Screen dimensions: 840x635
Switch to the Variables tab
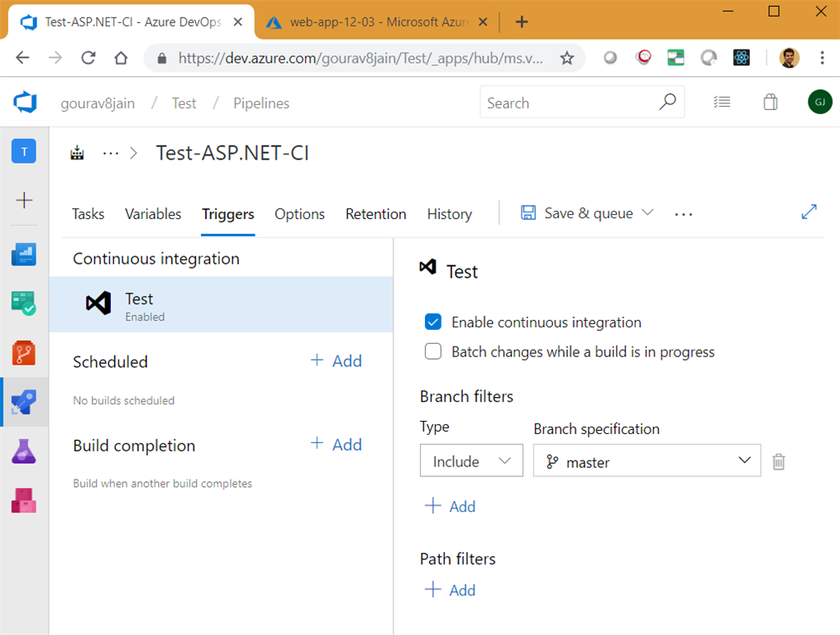(153, 214)
